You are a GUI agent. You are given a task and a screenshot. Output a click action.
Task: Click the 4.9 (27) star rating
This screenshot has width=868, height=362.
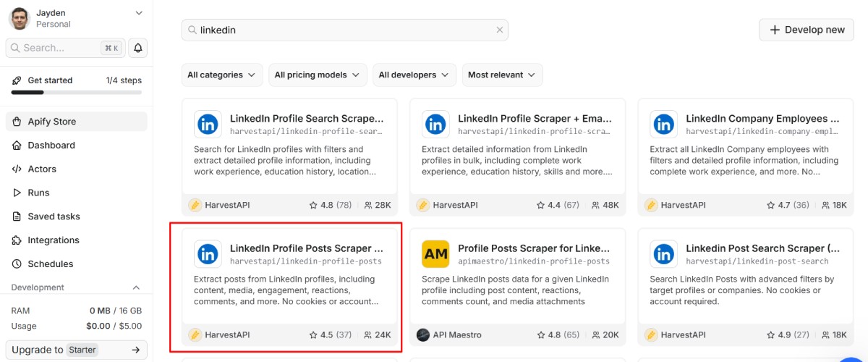point(787,334)
